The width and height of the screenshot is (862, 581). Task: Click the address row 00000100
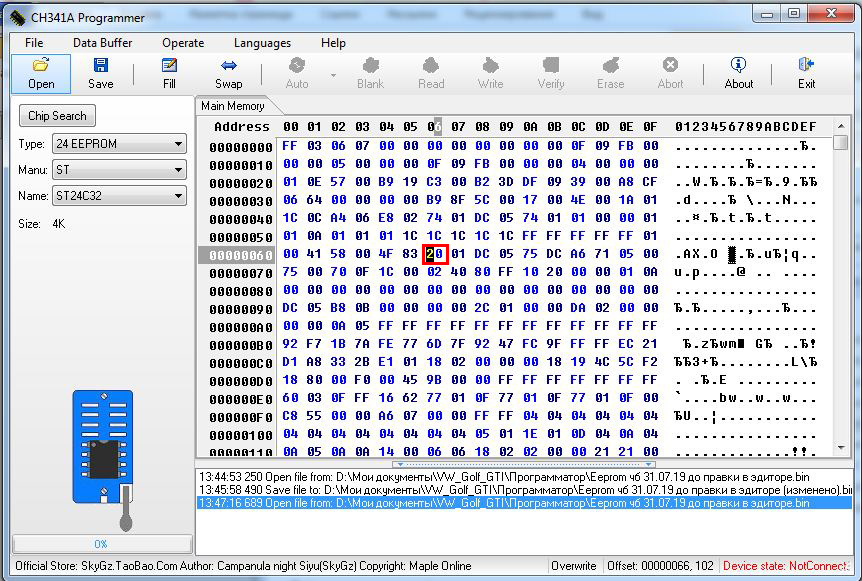point(241,435)
